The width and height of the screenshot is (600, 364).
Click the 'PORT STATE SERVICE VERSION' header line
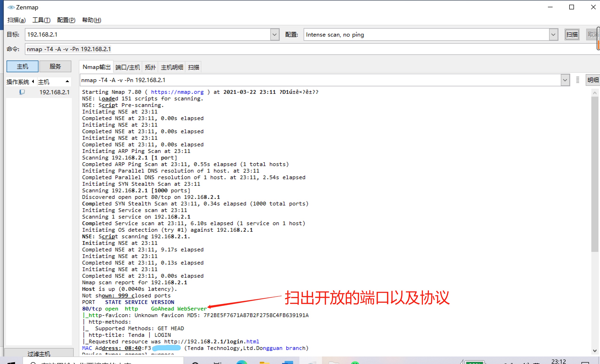128,302
